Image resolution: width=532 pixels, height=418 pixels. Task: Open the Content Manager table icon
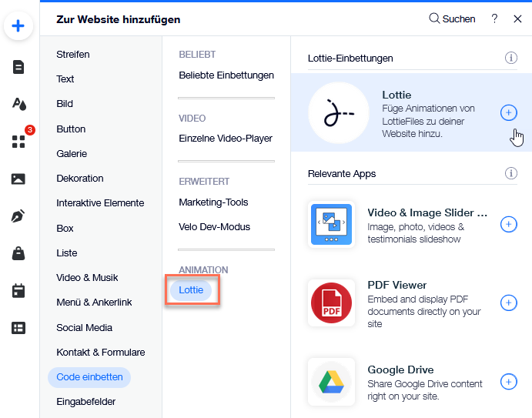pyautogui.click(x=18, y=328)
